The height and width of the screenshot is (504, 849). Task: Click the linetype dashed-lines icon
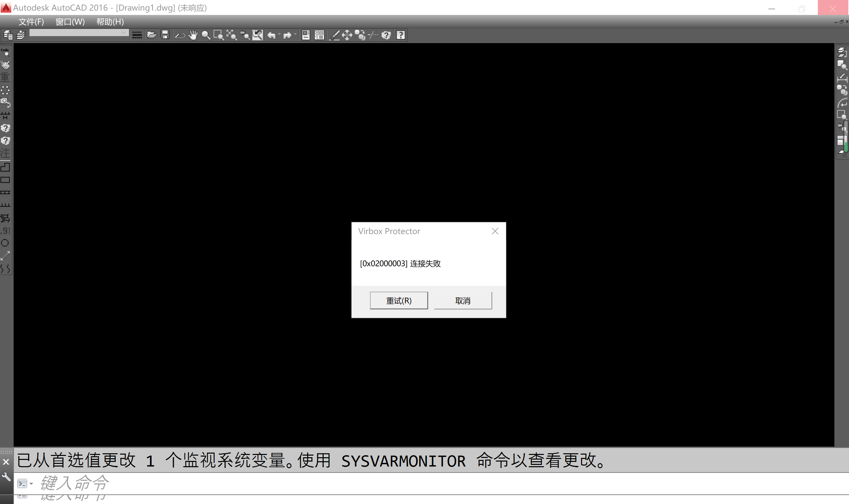point(137,35)
